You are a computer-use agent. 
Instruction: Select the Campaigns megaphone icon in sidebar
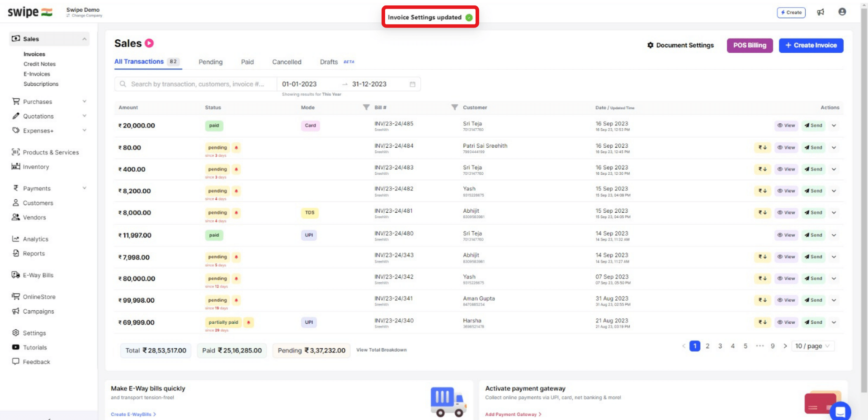pos(16,311)
